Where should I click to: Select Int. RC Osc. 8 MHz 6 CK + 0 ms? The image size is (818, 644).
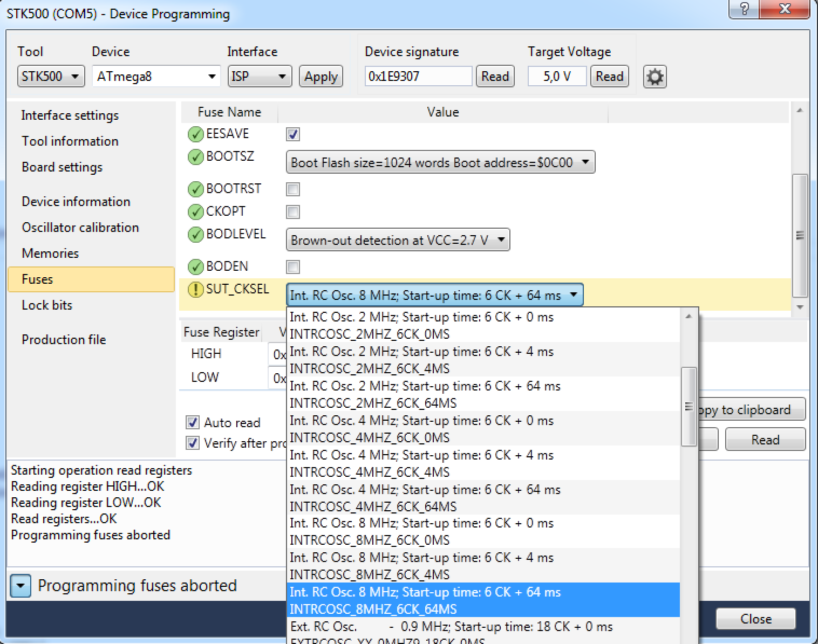[x=483, y=531]
